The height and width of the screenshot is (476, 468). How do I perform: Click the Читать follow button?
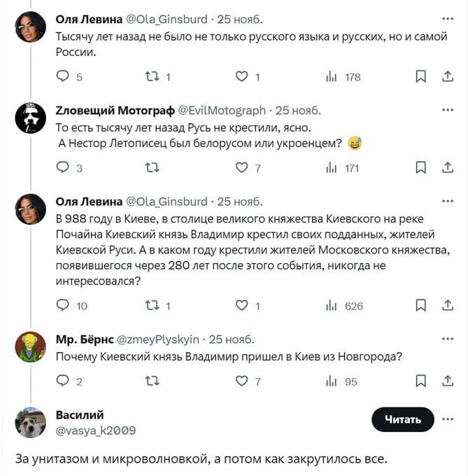(403, 419)
